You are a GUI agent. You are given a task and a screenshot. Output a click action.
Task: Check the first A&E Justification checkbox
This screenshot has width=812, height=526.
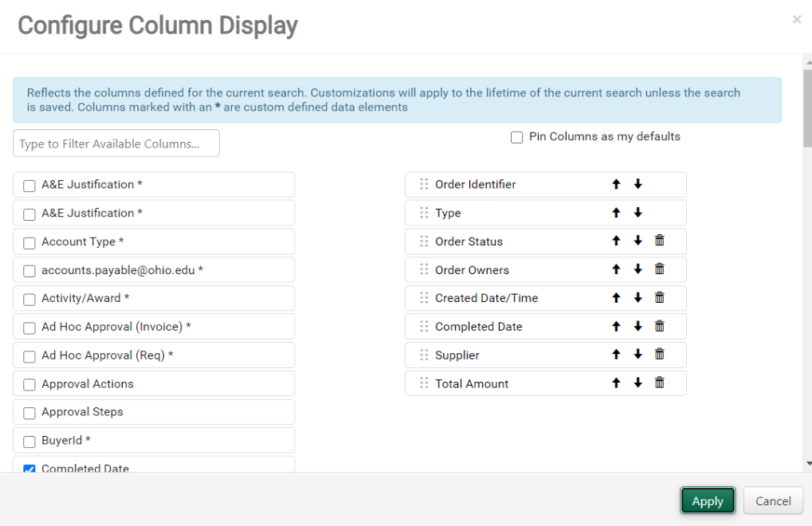29,185
